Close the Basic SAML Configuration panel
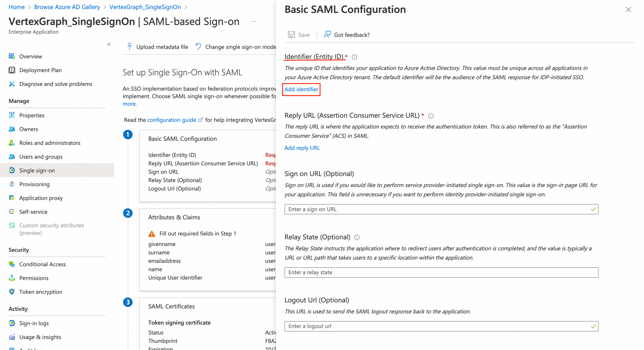Viewport: 644px width, 350px height. point(629,10)
